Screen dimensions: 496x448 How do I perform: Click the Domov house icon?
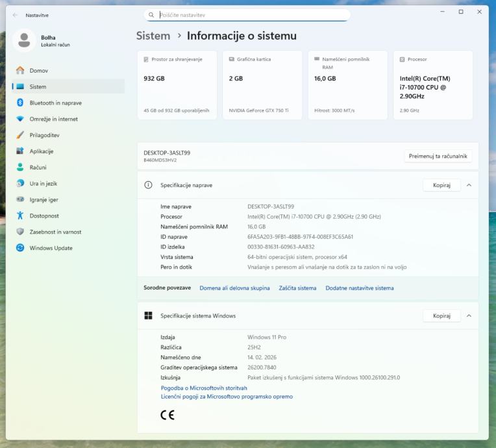pyautogui.click(x=20, y=70)
